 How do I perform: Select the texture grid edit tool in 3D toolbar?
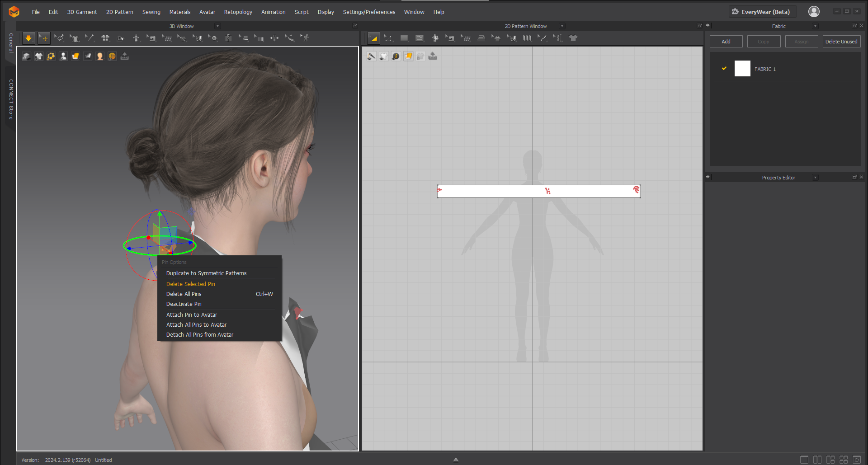tap(167, 38)
